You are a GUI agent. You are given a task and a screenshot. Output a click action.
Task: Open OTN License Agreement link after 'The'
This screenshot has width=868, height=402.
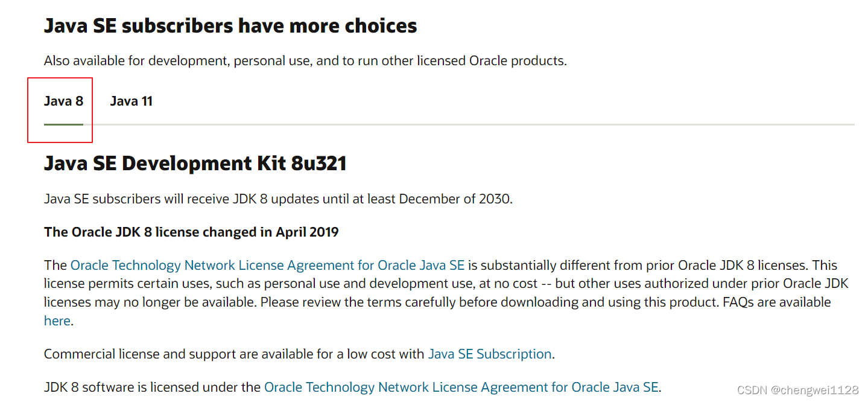(267, 265)
